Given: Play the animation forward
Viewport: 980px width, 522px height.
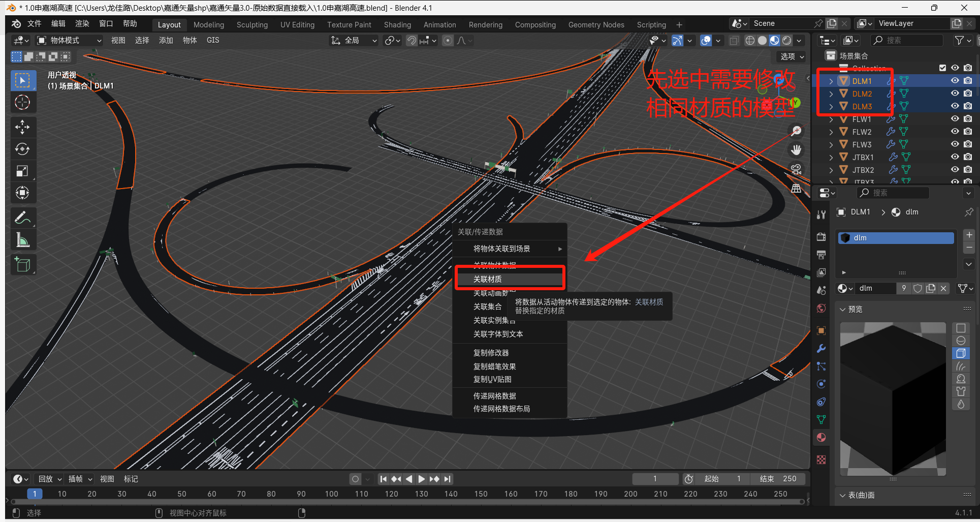Looking at the screenshot, I should click(421, 479).
